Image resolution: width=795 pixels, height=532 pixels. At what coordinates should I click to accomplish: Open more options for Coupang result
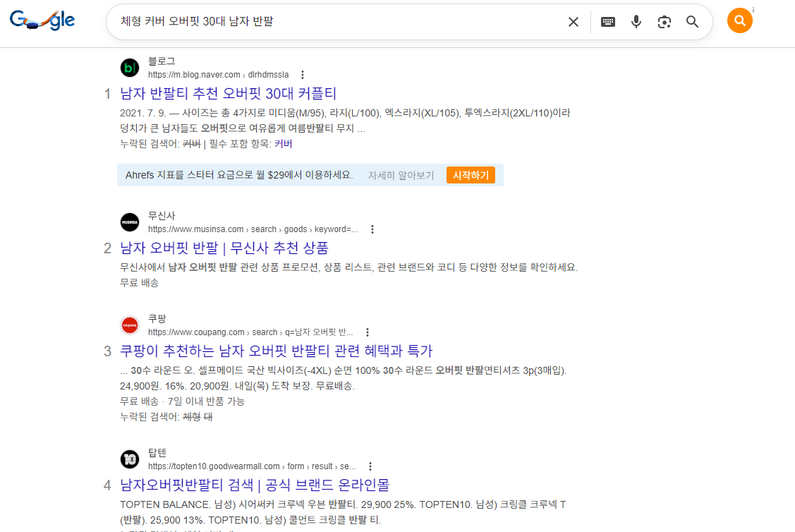[368, 332]
